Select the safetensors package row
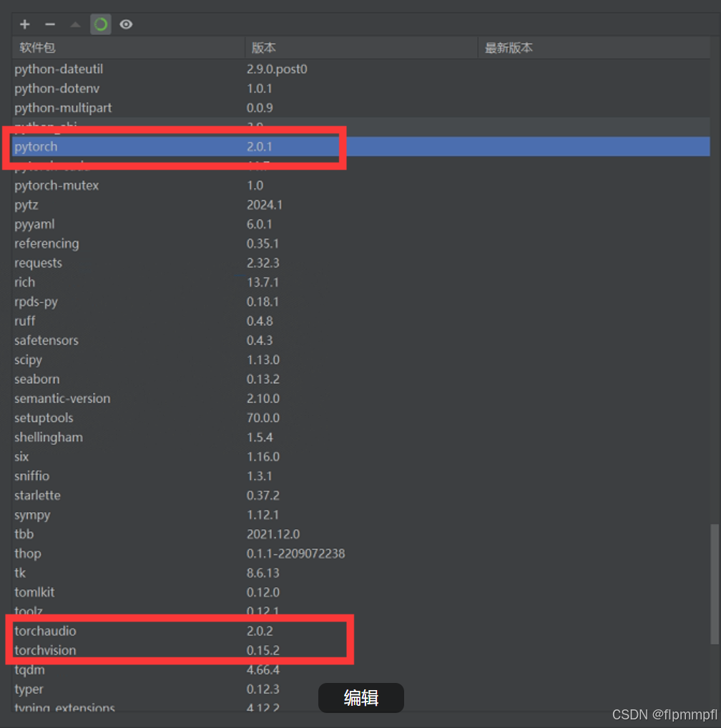This screenshot has height=728, width=721. (x=360, y=340)
